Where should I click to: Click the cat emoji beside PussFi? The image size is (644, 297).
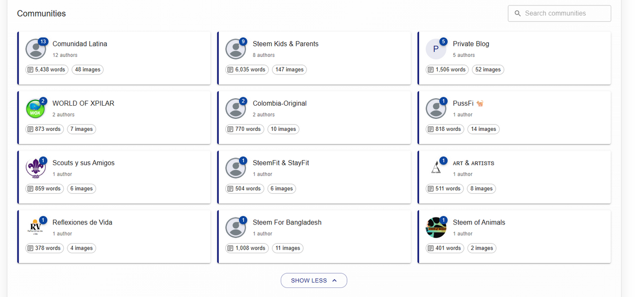[479, 103]
